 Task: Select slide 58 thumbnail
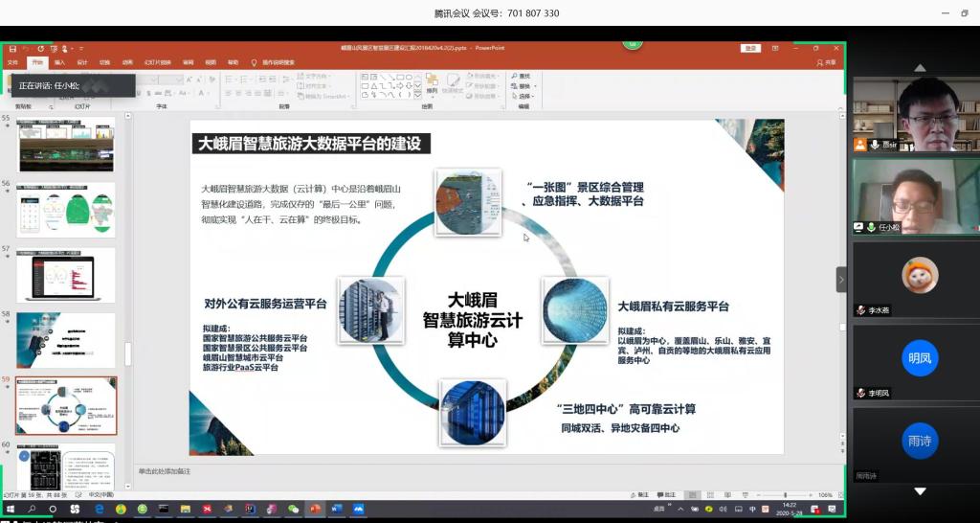tap(66, 340)
